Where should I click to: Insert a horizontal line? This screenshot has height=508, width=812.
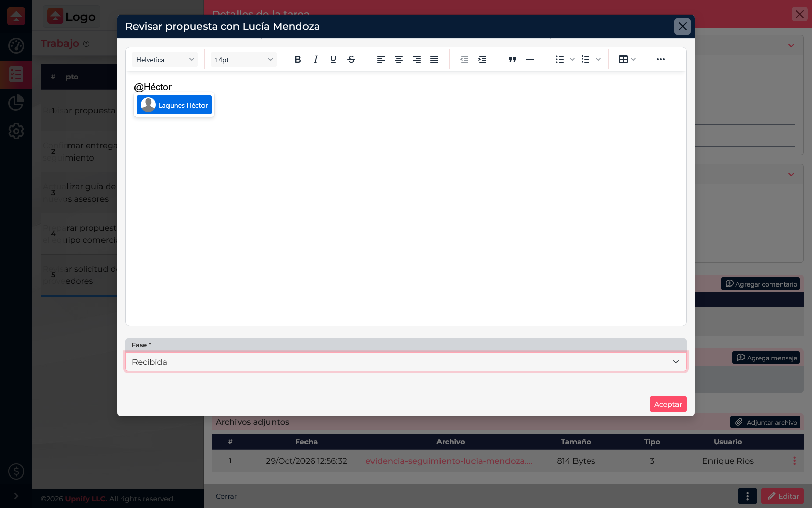coord(530,59)
